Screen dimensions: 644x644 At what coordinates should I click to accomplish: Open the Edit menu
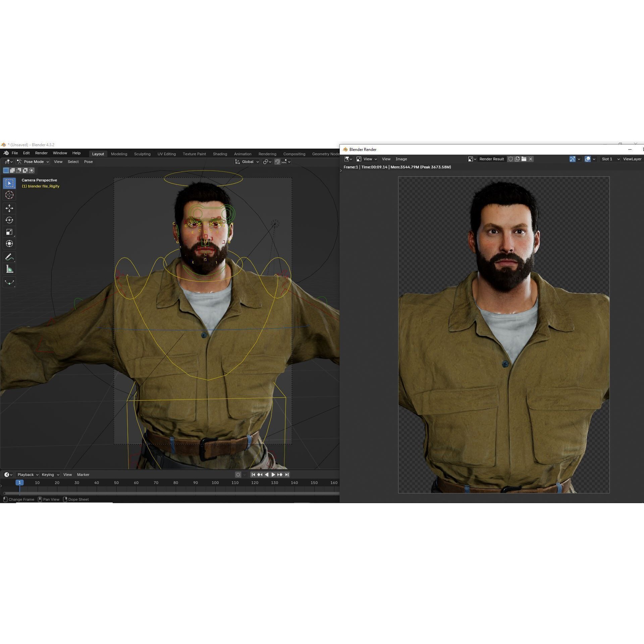point(26,153)
